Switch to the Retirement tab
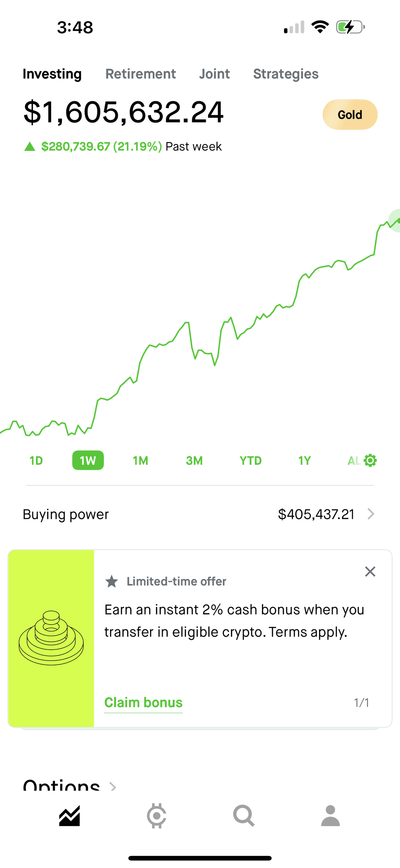The image size is (400, 868). pos(140,74)
